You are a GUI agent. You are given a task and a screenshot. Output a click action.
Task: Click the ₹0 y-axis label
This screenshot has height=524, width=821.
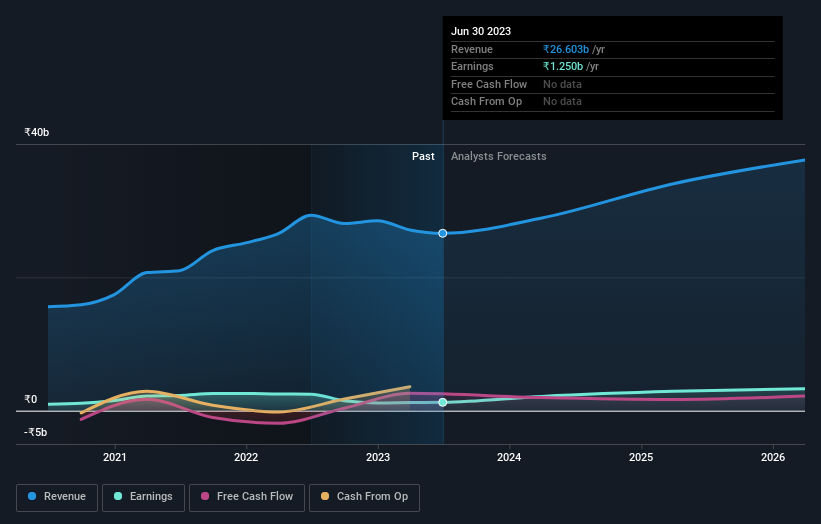31,399
